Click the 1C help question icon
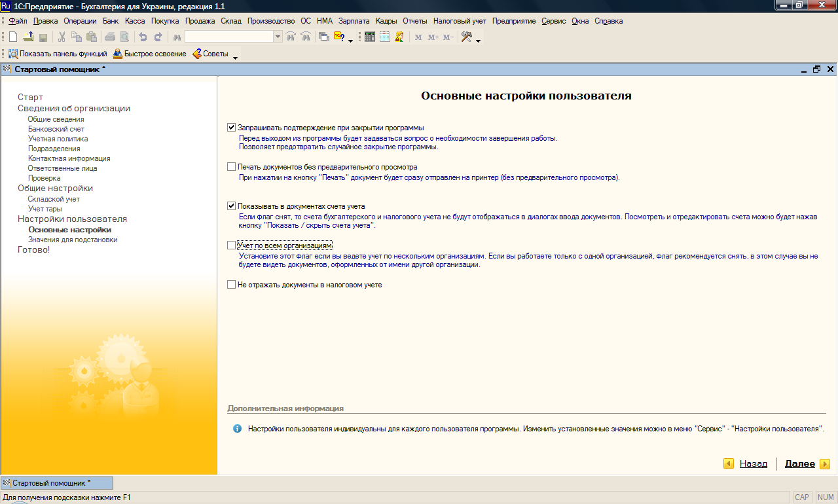The image size is (838, 504). click(x=339, y=37)
